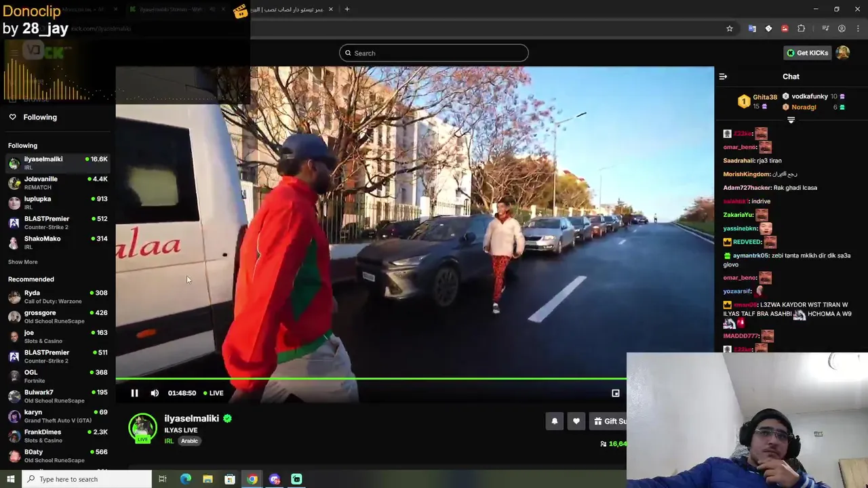Expand the chat leaderboard arrow
Viewport: 868px width, 488px height.
(x=791, y=120)
